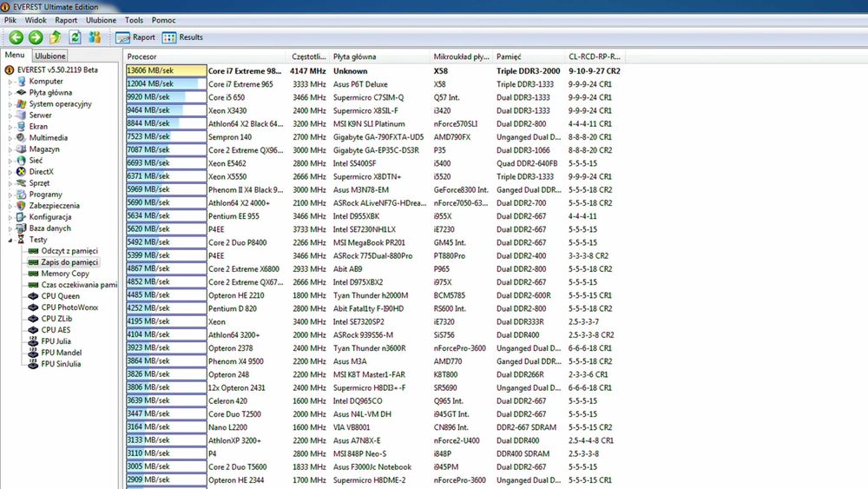Image resolution: width=868 pixels, height=489 pixels.
Task: Click the green Forward arrow button
Action: pos(36,37)
